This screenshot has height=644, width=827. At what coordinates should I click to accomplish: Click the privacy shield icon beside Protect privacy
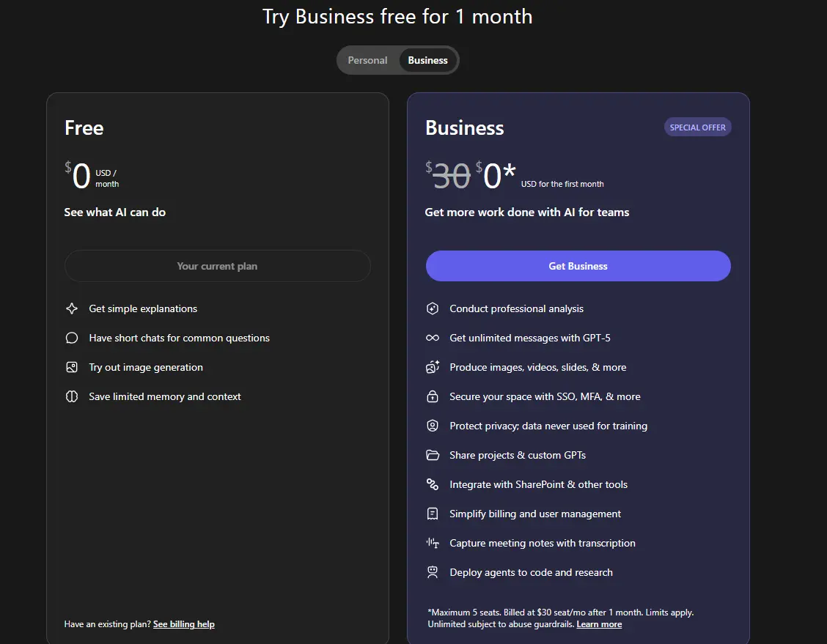[433, 426]
